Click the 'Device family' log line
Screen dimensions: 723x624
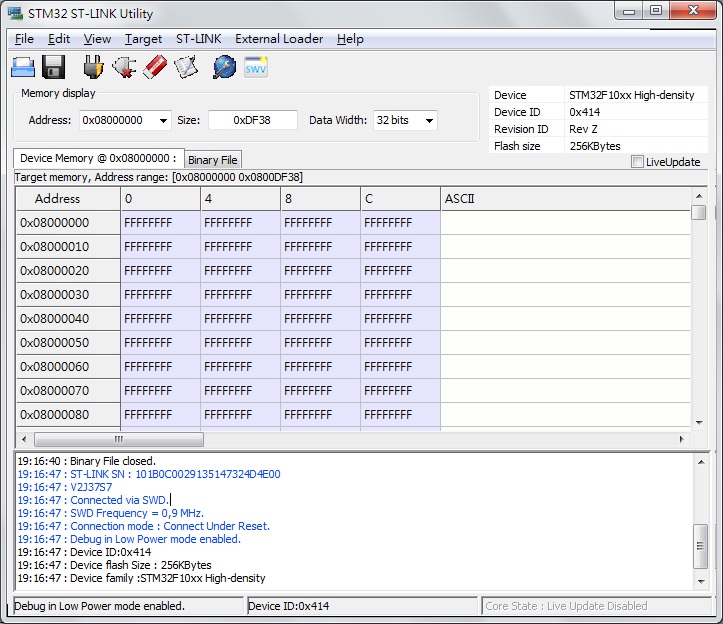click(x=142, y=578)
